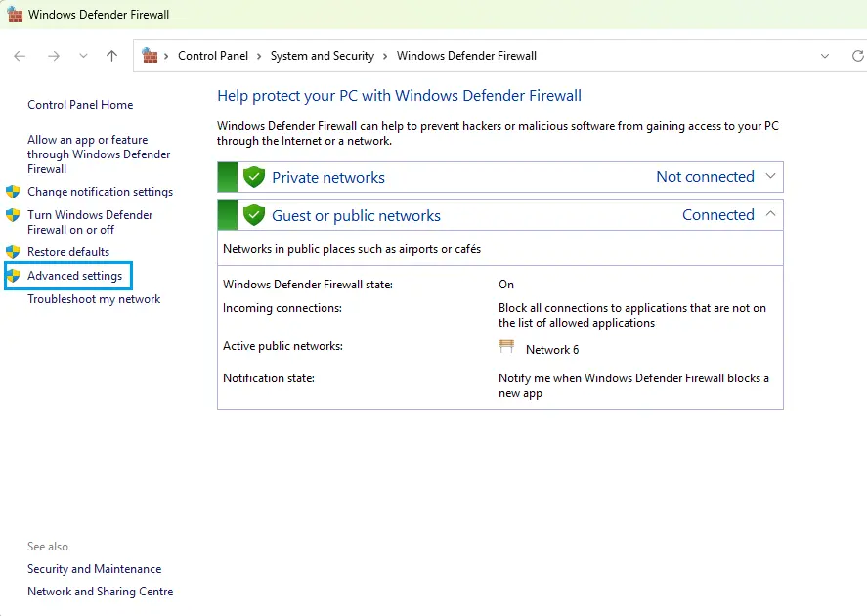Screen dimensions: 867x616
Task: Click the Not connected status text
Action: (x=705, y=176)
